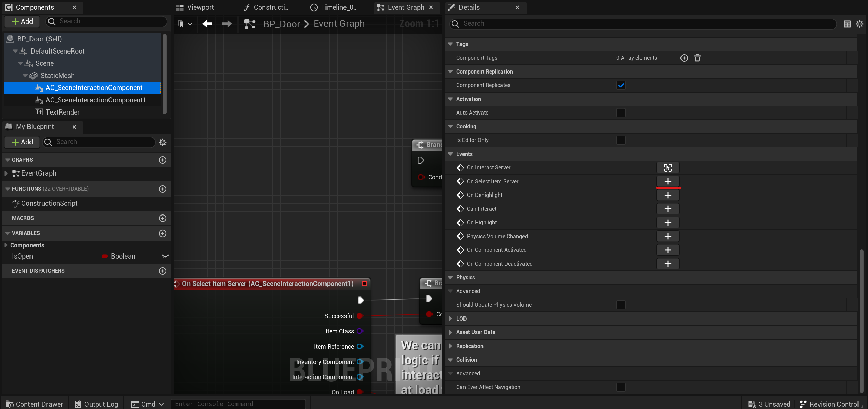Add element to Component Tags array
Screen dimensions: 868x409
(x=684, y=58)
